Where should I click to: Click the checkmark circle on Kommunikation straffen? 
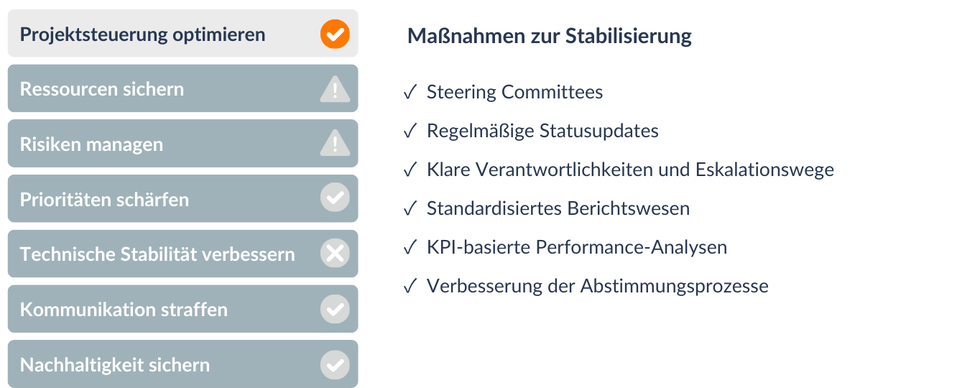pyautogui.click(x=335, y=309)
